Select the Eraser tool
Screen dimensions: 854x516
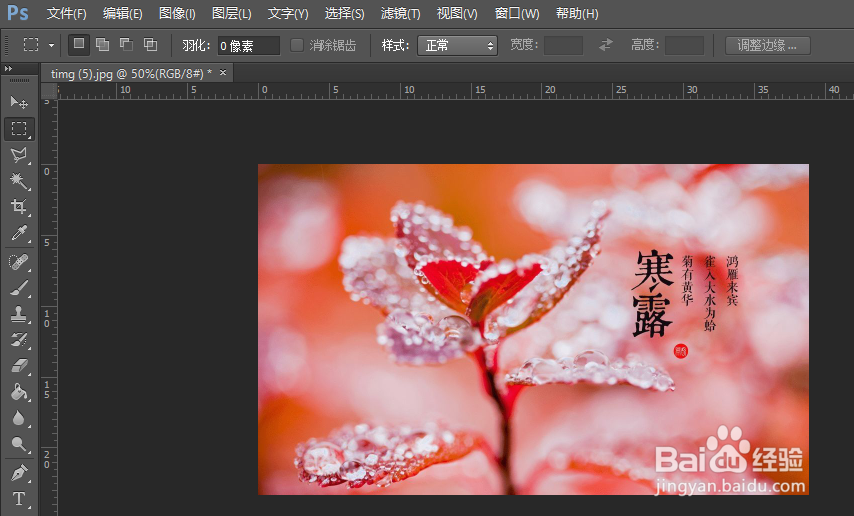[19, 366]
